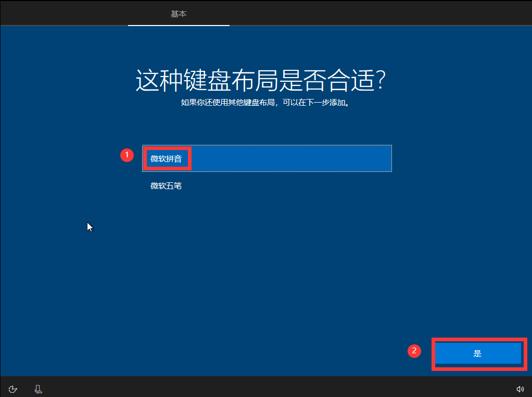Viewport: 532px width, 397px height.
Task: Click the heading 这种键盘布局是否合适?
Action: [x=261, y=80]
